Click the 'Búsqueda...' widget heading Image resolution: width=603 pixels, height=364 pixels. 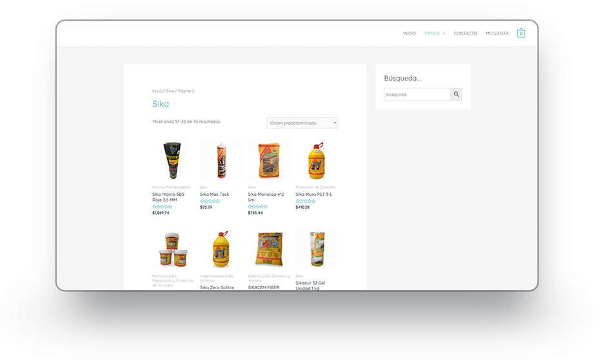(x=402, y=79)
